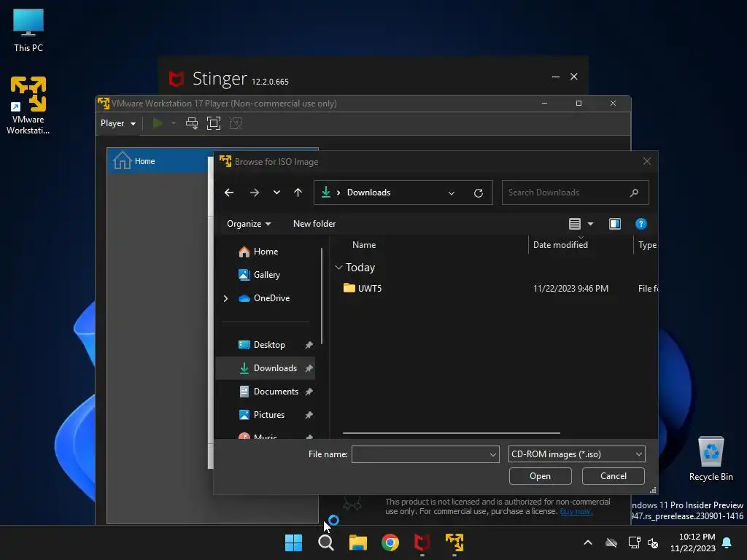The width and height of the screenshot is (747, 560).
Task: Collapse the Today group
Action: pos(338,268)
